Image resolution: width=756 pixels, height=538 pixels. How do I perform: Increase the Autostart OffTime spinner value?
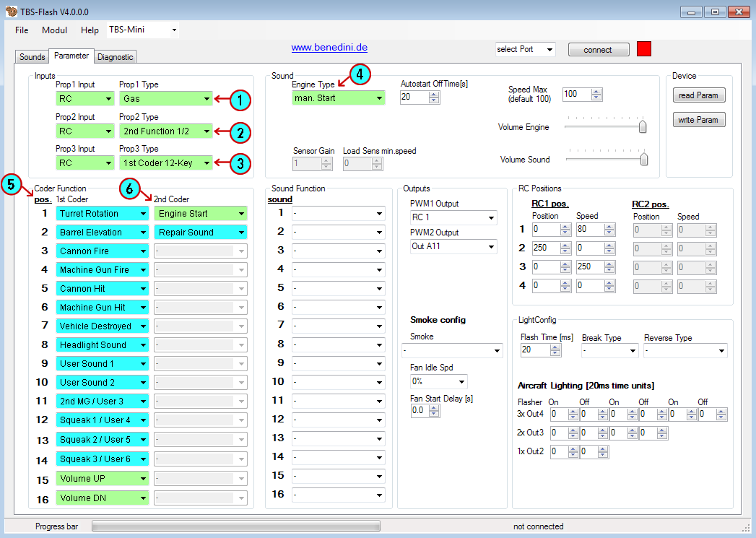point(435,94)
